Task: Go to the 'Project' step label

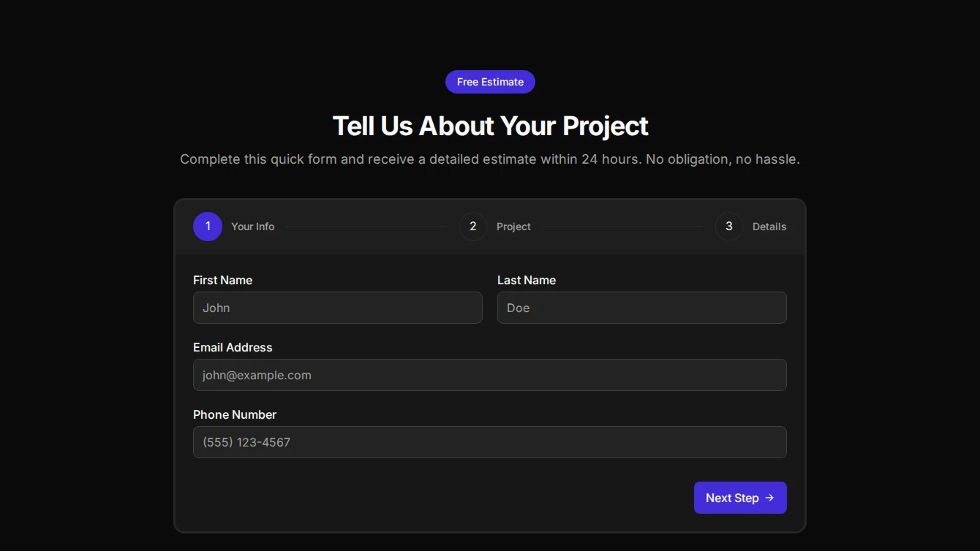Action: click(513, 227)
